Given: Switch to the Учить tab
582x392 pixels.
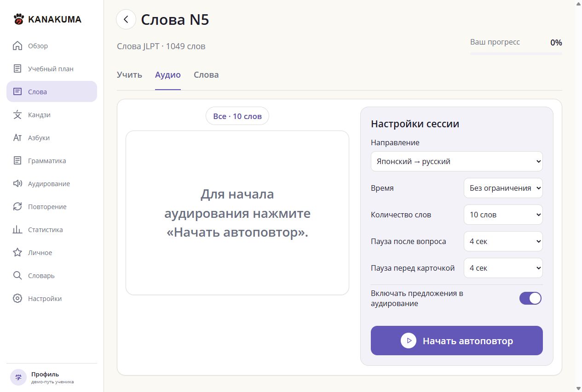Looking at the screenshot, I should pyautogui.click(x=130, y=75).
